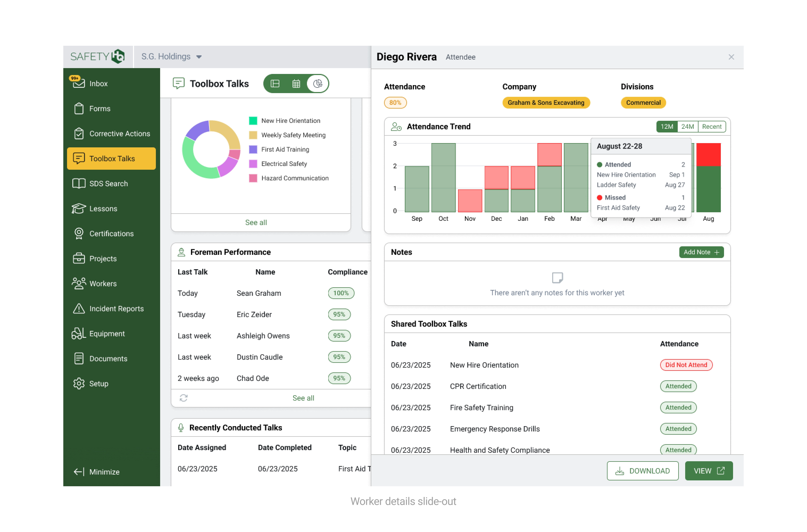Click the Add Note button
Screen dimensions: 807x532
[x=701, y=252]
